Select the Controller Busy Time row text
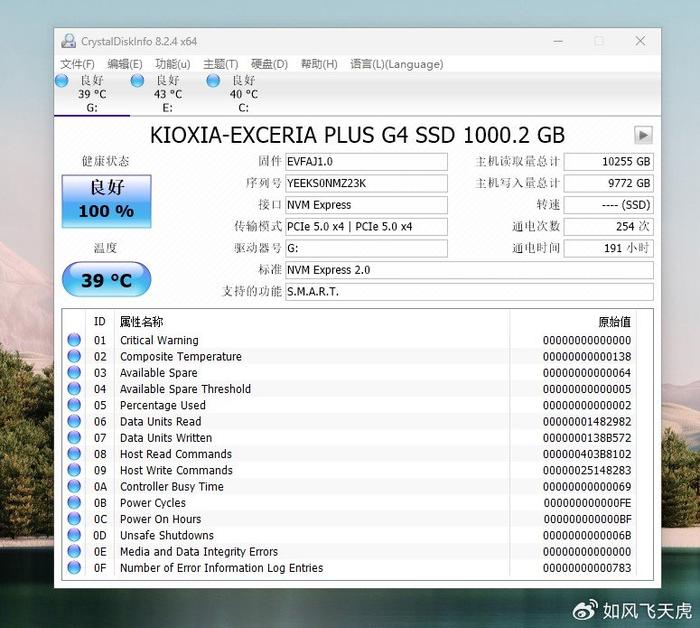The image size is (700, 628). pos(172,487)
